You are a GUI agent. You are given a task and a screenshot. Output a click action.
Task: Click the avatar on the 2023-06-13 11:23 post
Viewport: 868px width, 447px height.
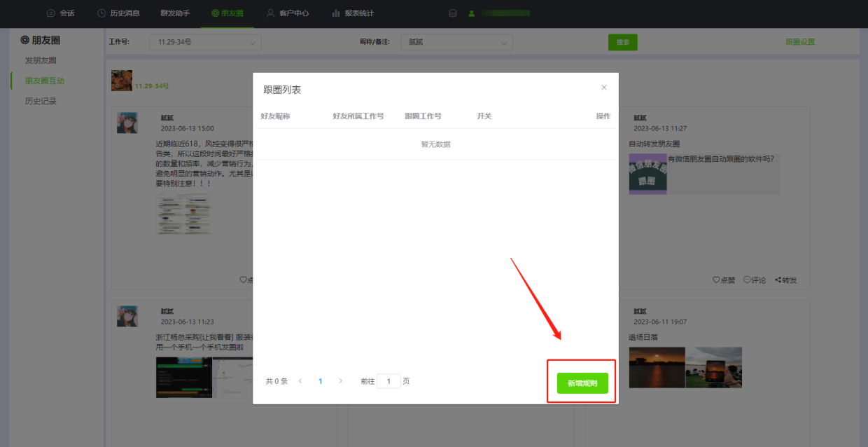pyautogui.click(x=127, y=316)
